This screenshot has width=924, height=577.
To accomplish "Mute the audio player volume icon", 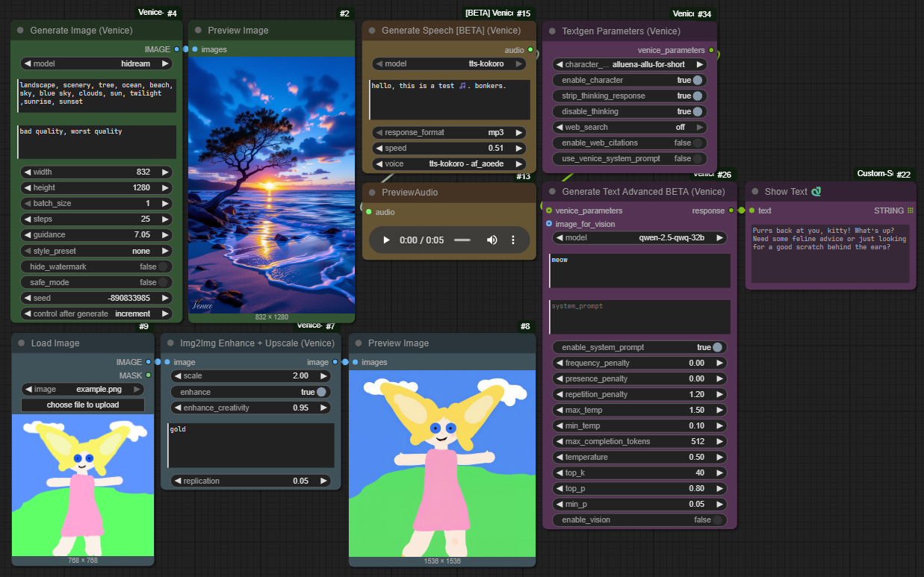I will [492, 240].
